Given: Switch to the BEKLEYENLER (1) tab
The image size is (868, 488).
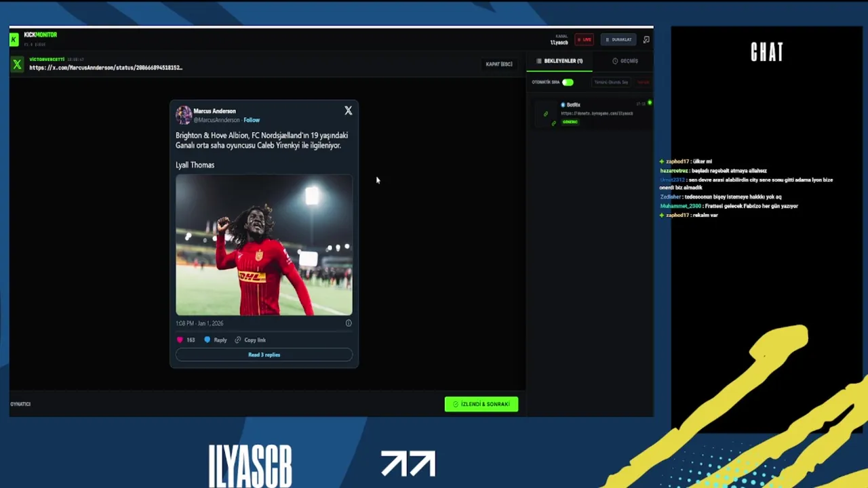Looking at the screenshot, I should 559,61.
